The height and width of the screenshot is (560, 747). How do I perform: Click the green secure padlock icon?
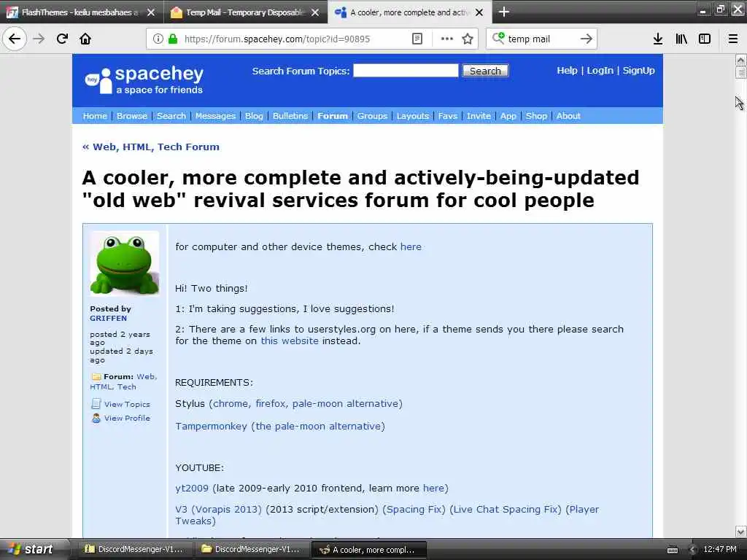173,39
